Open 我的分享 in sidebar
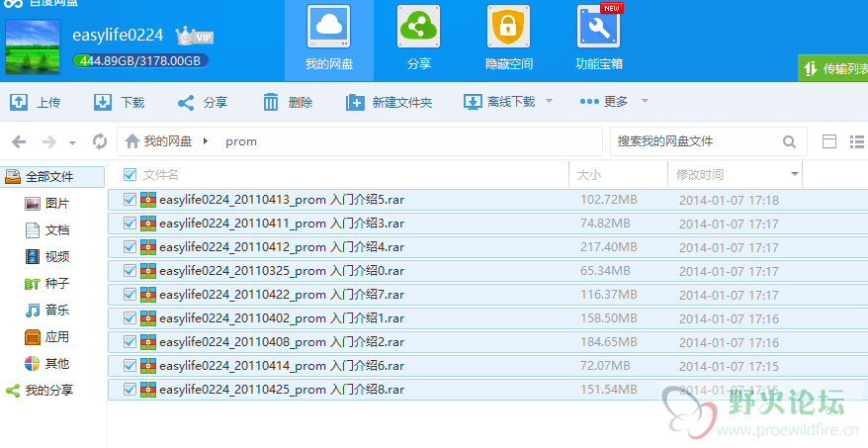This screenshot has height=448, width=868. point(40,390)
